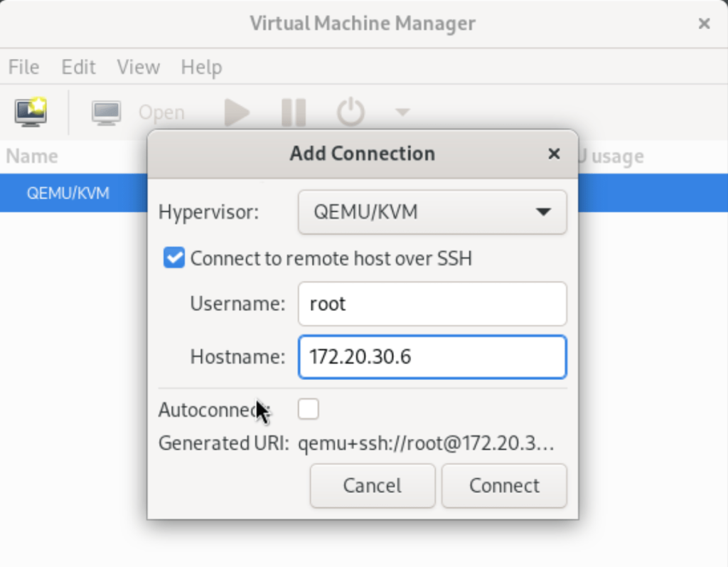Open the Hypervisor dropdown

pyautogui.click(x=432, y=212)
